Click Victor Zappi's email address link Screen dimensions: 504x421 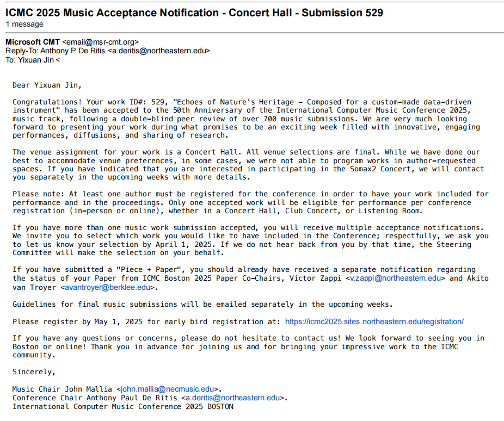tap(395, 278)
